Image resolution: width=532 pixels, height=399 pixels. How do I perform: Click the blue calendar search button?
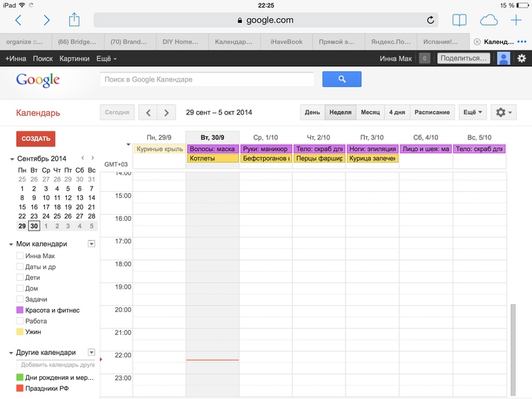341,79
